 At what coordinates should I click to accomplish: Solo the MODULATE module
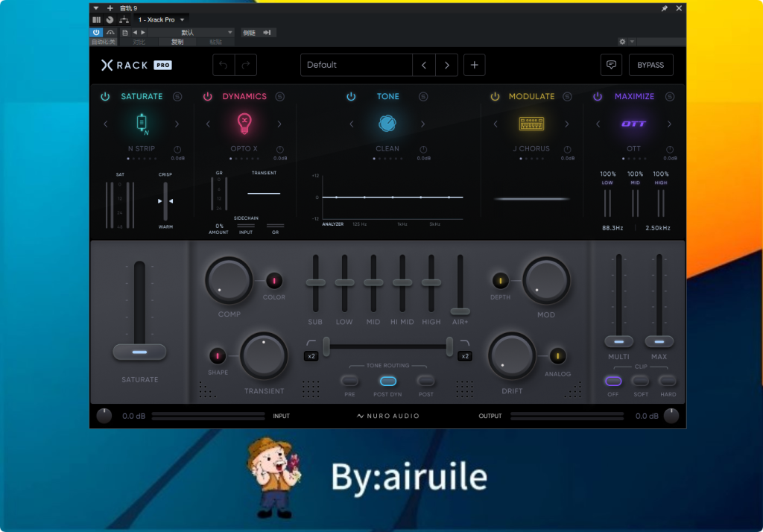click(x=567, y=96)
